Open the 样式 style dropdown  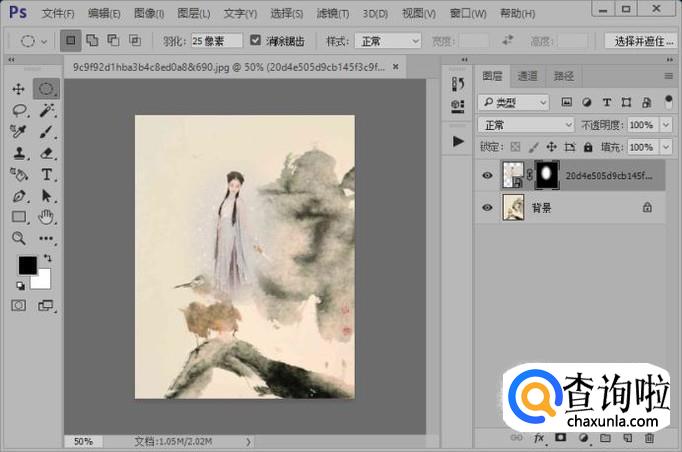pos(387,41)
